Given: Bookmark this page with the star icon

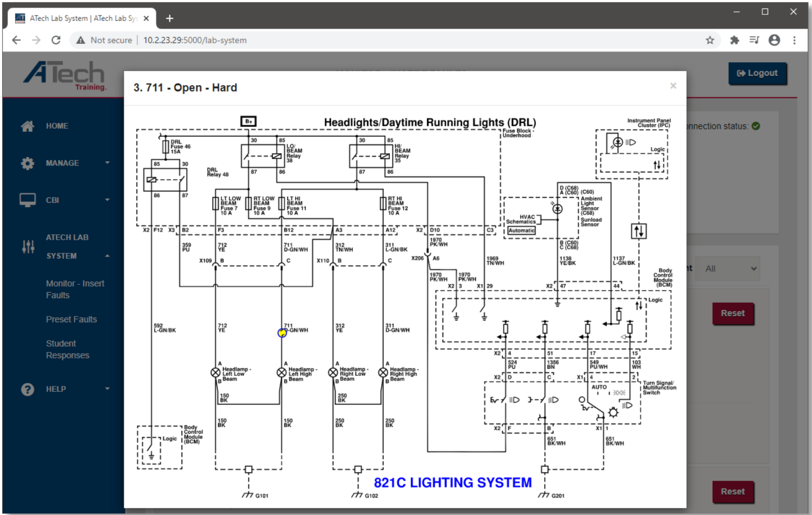Looking at the screenshot, I should pyautogui.click(x=710, y=40).
